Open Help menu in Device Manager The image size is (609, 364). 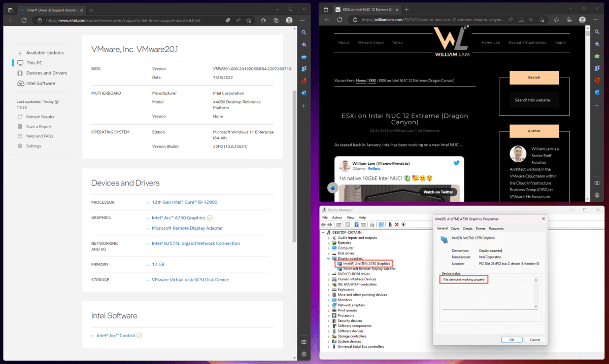click(362, 217)
